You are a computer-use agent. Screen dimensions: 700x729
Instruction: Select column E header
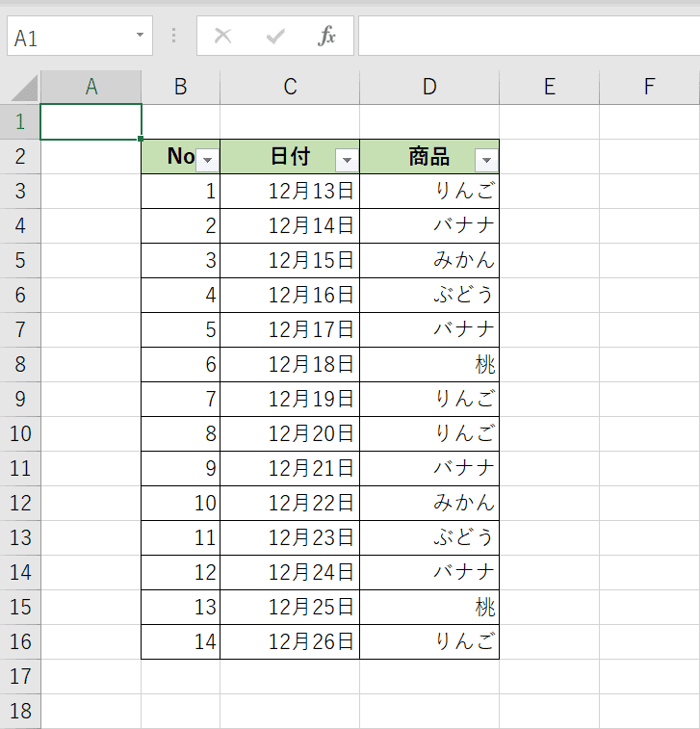[550, 87]
